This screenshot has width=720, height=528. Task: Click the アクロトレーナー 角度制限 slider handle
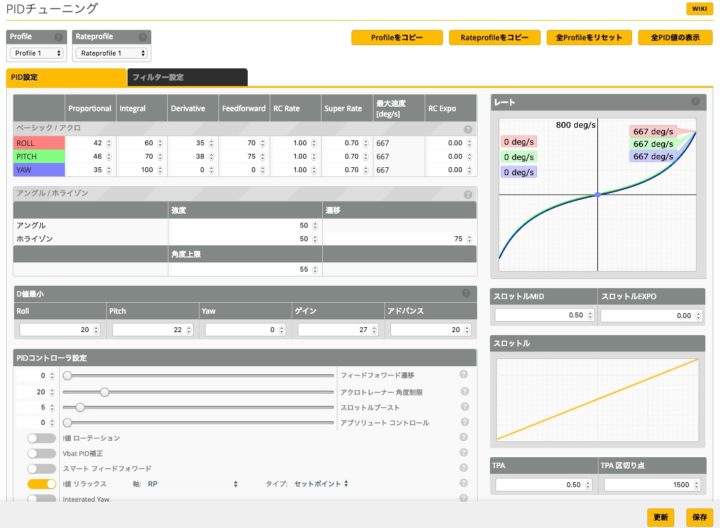(x=105, y=391)
